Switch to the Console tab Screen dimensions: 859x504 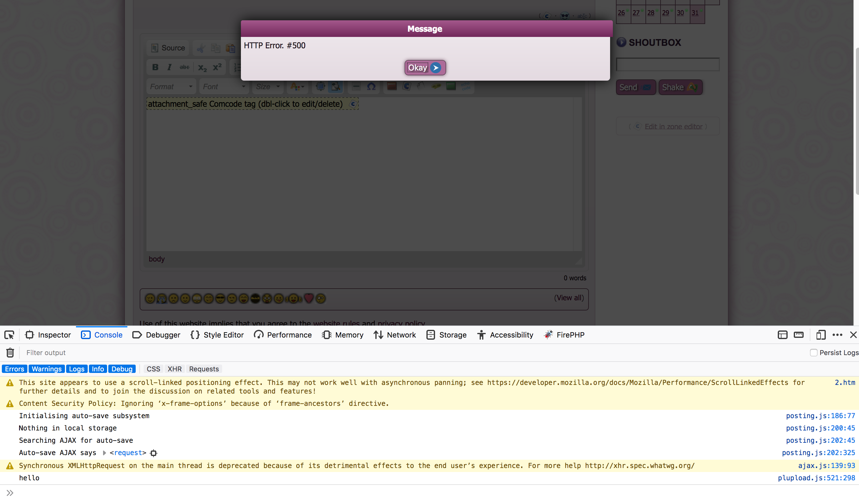coord(102,335)
